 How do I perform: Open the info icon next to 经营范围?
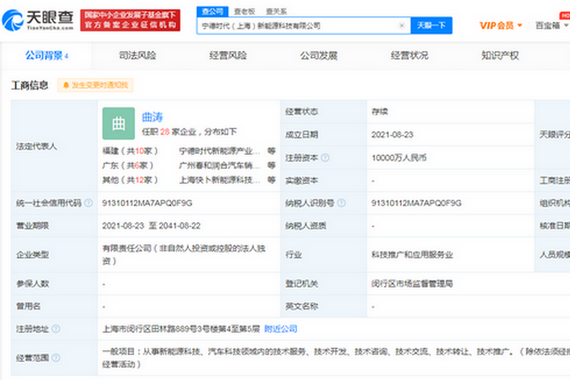(56, 358)
